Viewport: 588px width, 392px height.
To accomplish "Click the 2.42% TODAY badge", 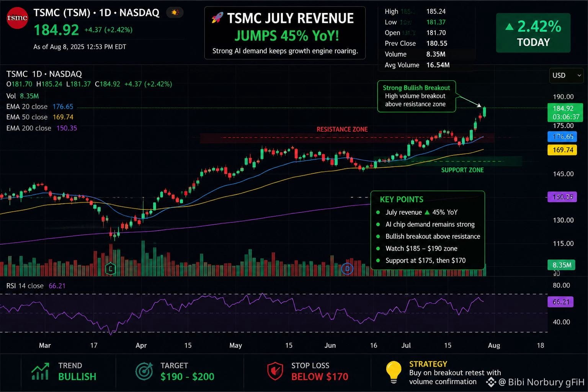I will coord(533,33).
